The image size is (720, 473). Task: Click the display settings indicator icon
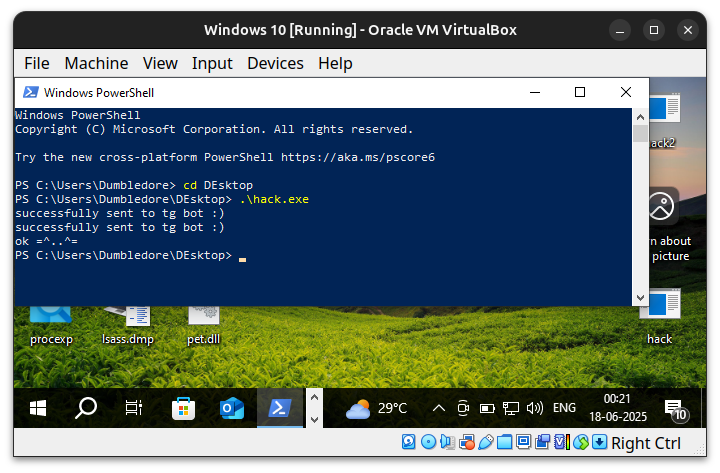tap(523, 442)
